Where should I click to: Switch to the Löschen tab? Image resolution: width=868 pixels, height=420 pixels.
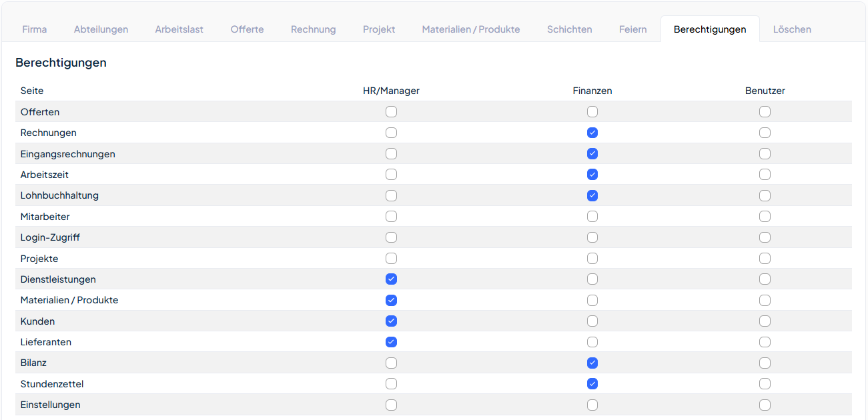point(792,29)
